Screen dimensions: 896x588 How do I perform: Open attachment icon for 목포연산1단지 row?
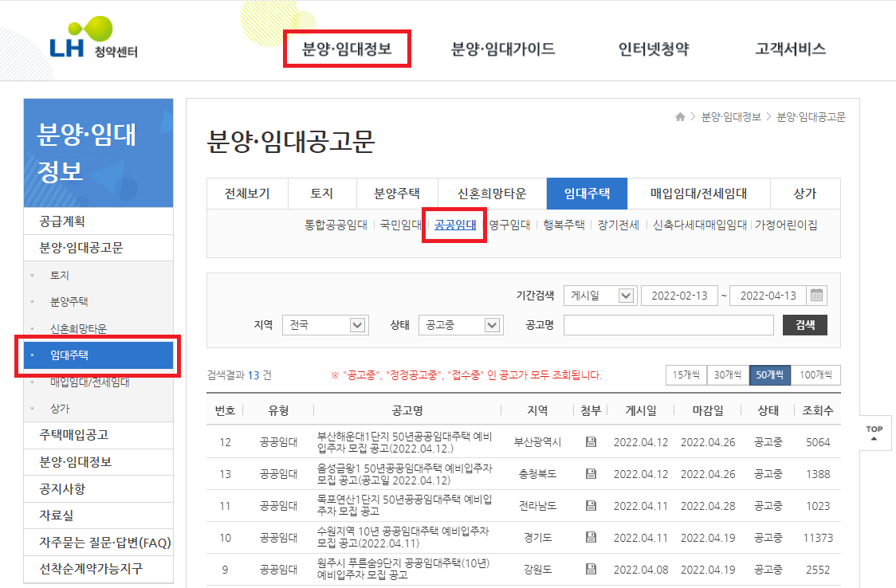point(591,506)
